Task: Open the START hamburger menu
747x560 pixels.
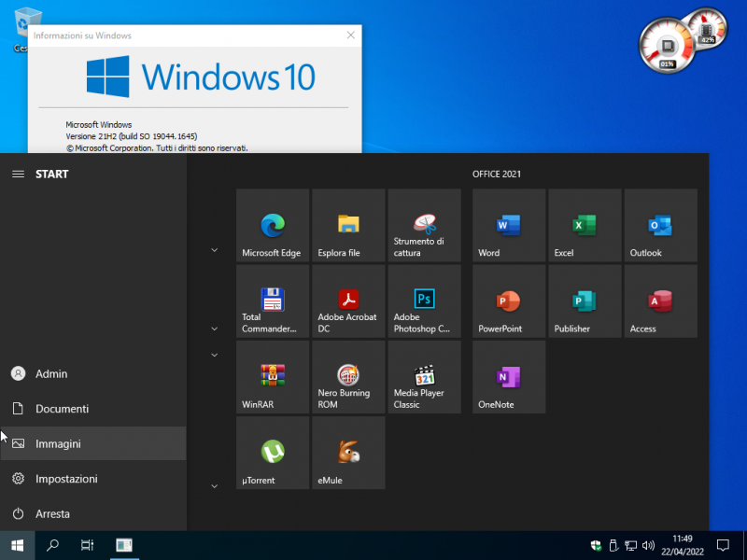Action: pos(18,173)
